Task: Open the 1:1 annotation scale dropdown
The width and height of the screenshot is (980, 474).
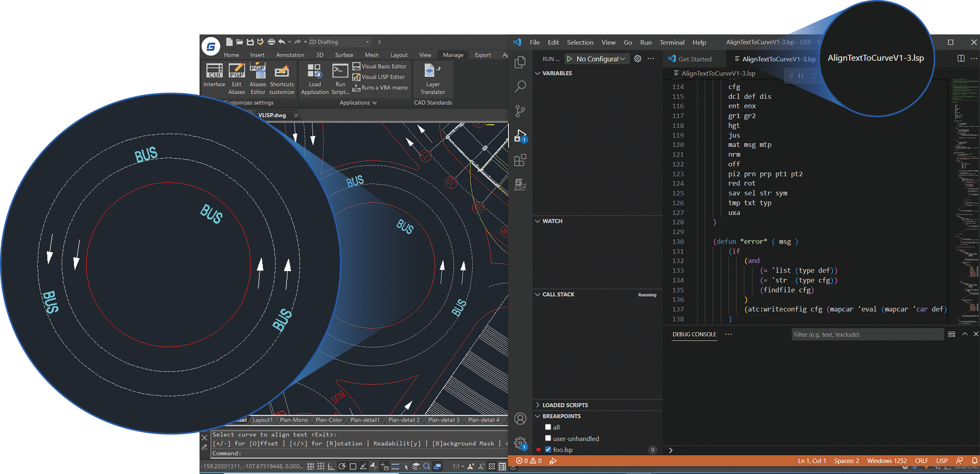Action: coord(458,467)
